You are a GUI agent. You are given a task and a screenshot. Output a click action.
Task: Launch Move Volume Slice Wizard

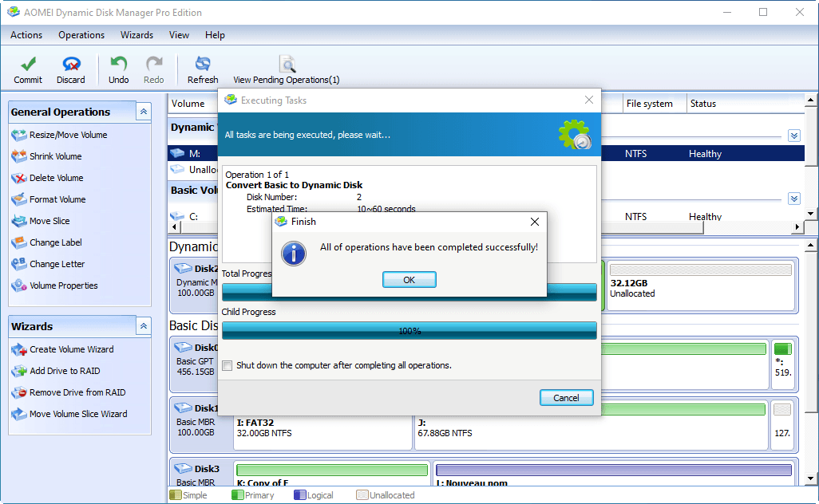point(69,414)
